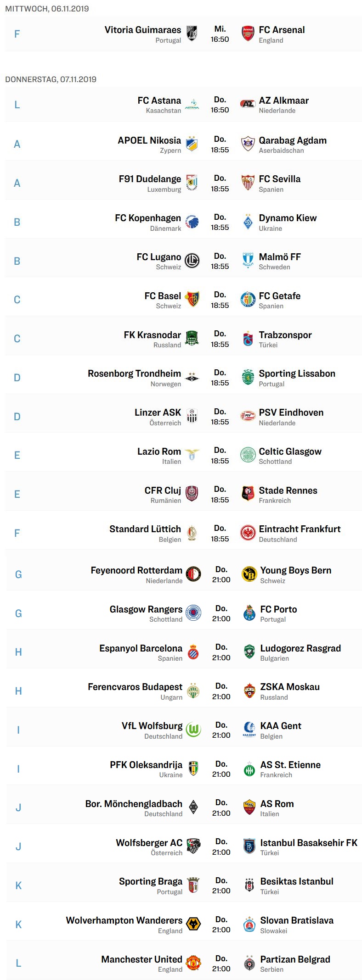Click the Celtic Glasgow clover logo
362x980 pixels.
pyautogui.click(x=248, y=455)
